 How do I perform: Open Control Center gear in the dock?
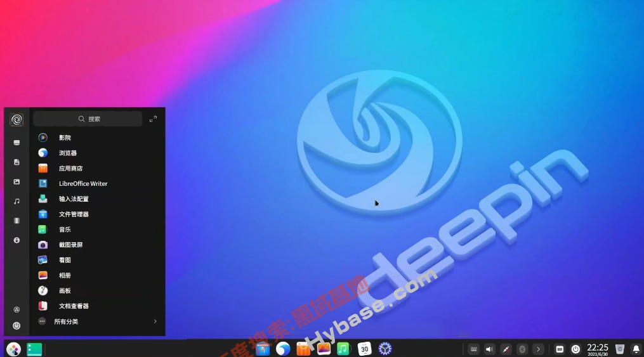click(x=385, y=349)
